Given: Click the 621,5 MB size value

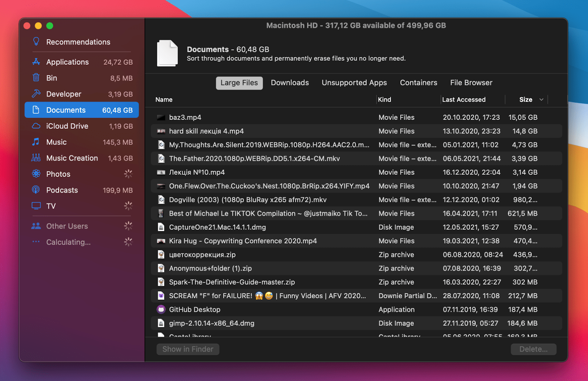Looking at the screenshot, I should coord(523,213).
